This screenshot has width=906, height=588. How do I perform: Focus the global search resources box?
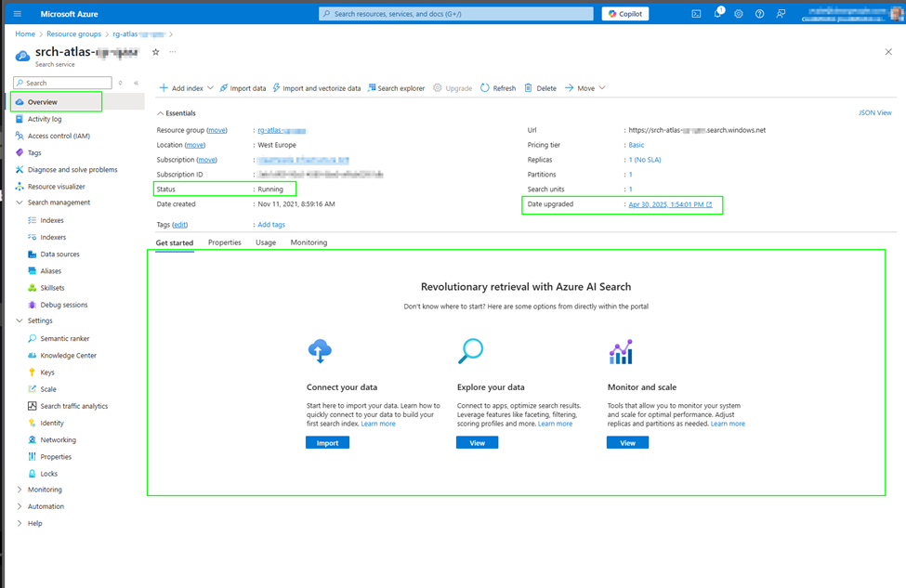[456, 14]
